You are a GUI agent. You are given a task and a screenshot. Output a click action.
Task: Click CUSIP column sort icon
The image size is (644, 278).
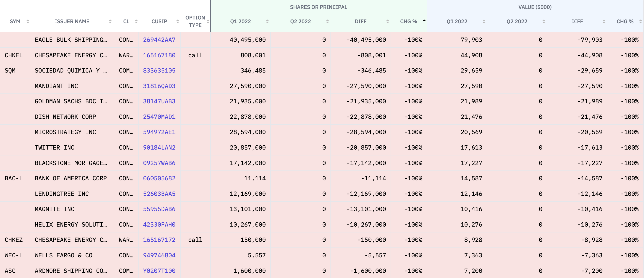tap(178, 22)
